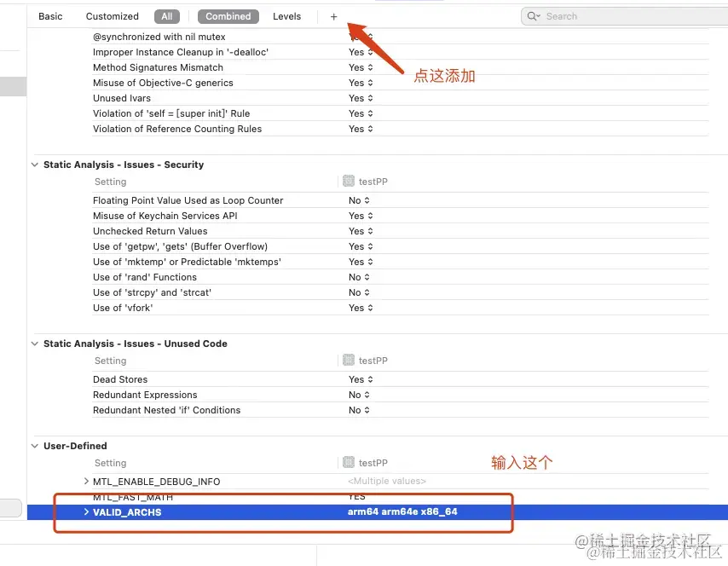
Task: Collapse the User-Defined section
Action: pyautogui.click(x=34, y=446)
